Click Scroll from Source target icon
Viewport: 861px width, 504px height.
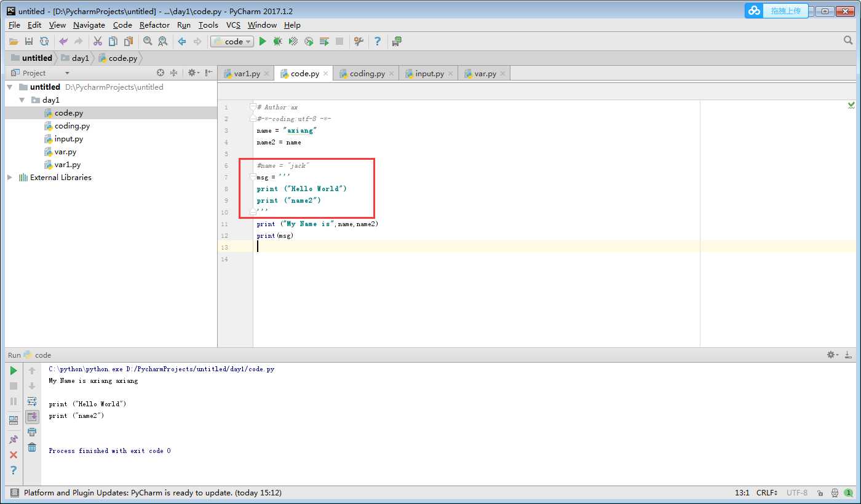[x=161, y=73]
